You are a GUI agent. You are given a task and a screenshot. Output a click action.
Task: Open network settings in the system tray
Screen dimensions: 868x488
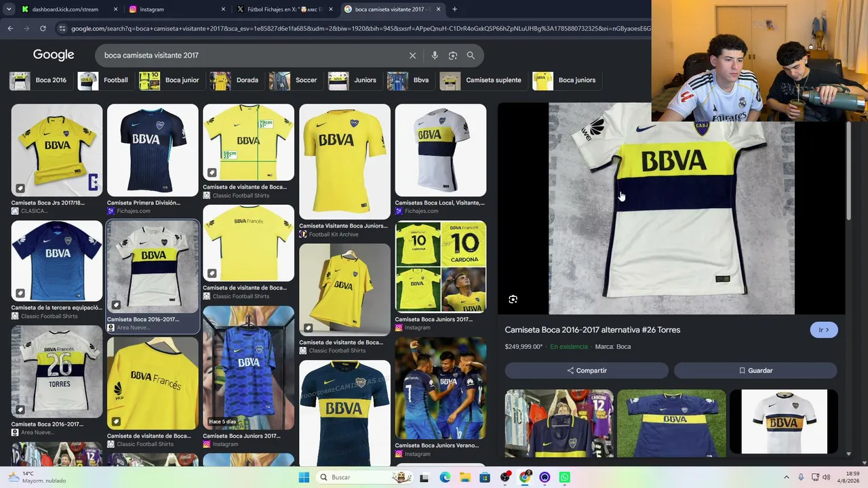click(x=815, y=477)
